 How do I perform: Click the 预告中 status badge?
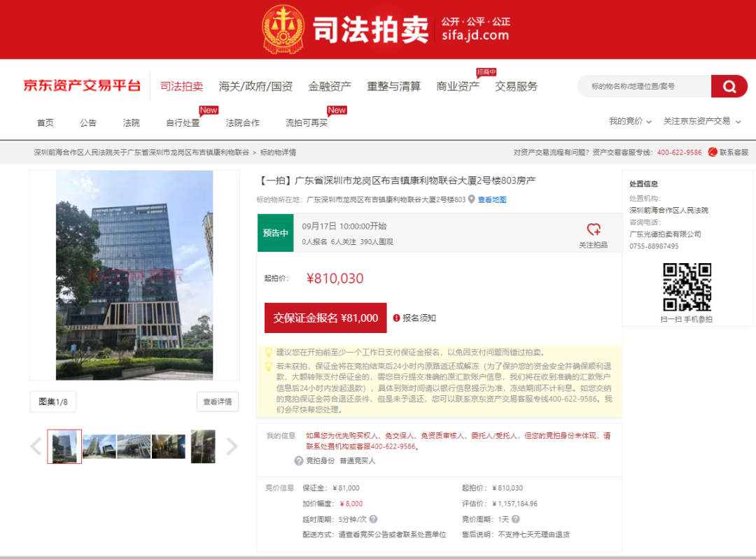[275, 233]
